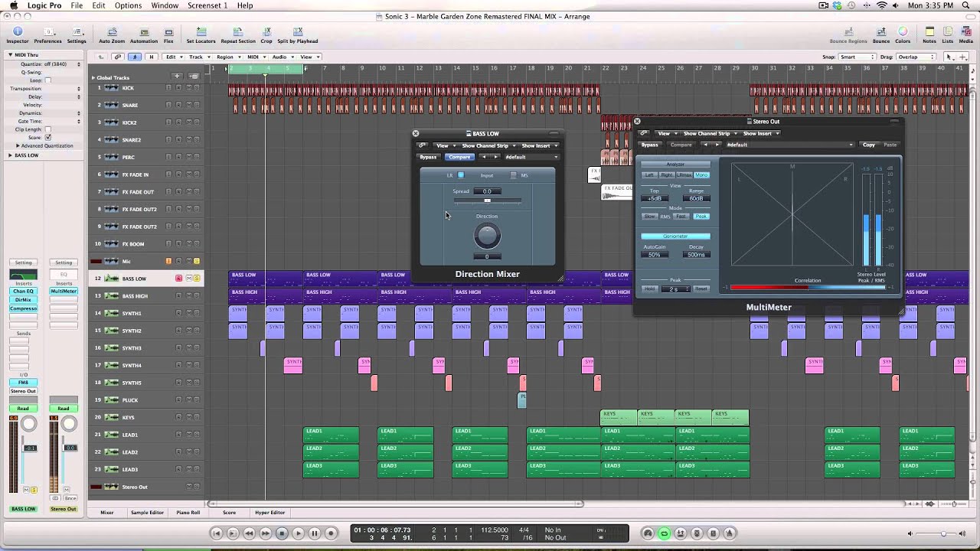Click the Repeat Section toolbar icon
The image size is (980, 551).
tap(238, 34)
